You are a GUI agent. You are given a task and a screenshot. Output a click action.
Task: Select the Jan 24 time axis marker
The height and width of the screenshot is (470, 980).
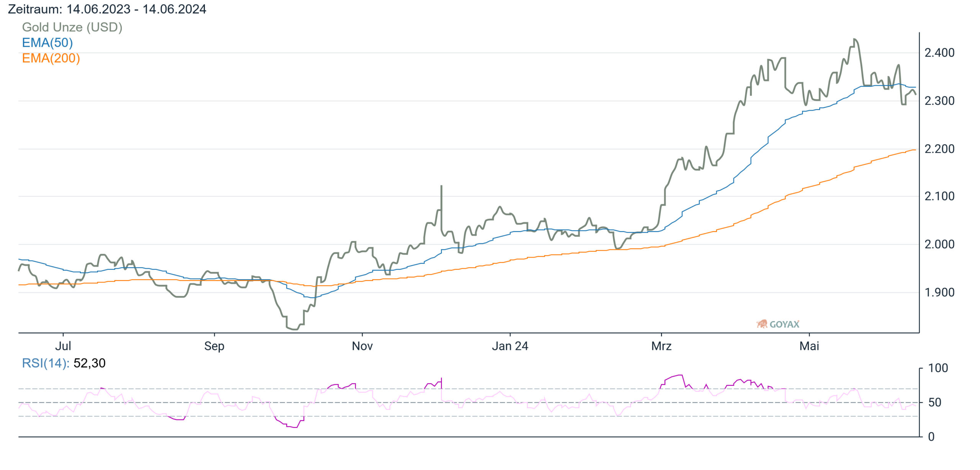pyautogui.click(x=510, y=346)
